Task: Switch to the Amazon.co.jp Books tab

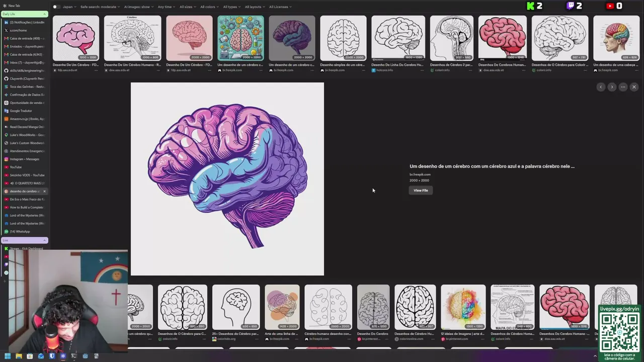Action: tap(25, 119)
